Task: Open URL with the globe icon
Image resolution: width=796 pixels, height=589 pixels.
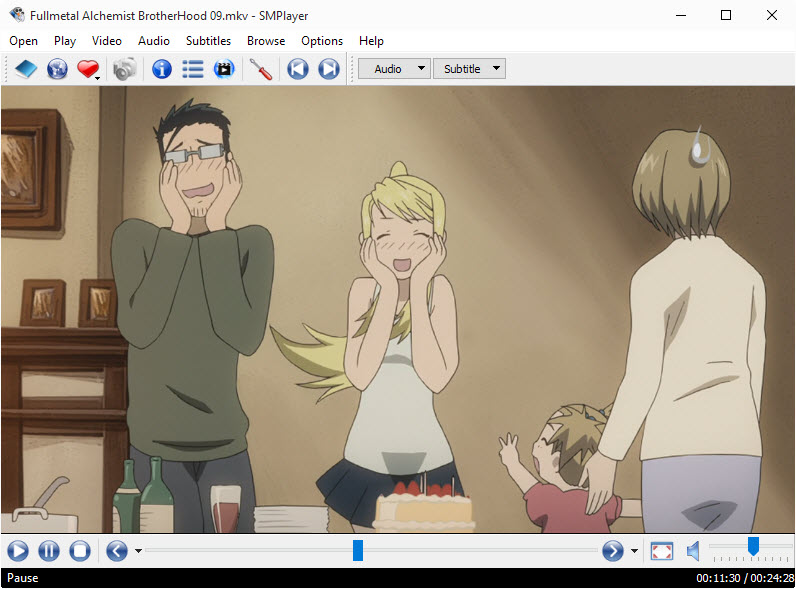Action: [57, 69]
